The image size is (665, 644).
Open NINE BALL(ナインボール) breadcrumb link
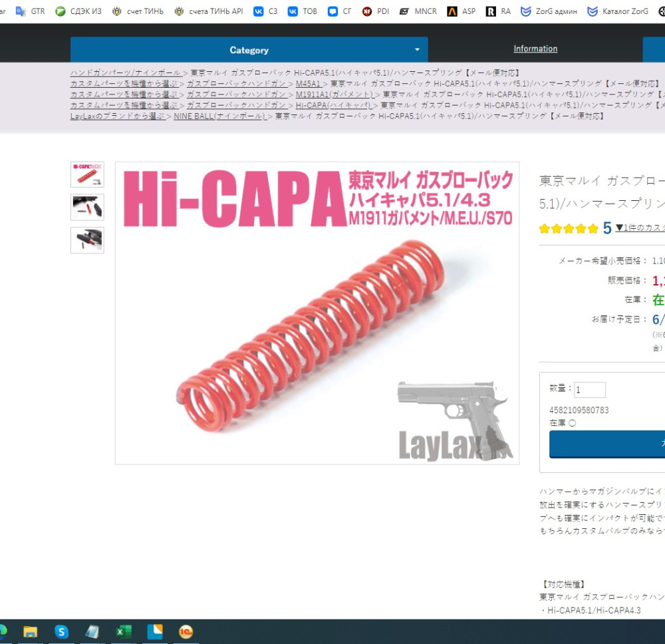[x=220, y=116]
